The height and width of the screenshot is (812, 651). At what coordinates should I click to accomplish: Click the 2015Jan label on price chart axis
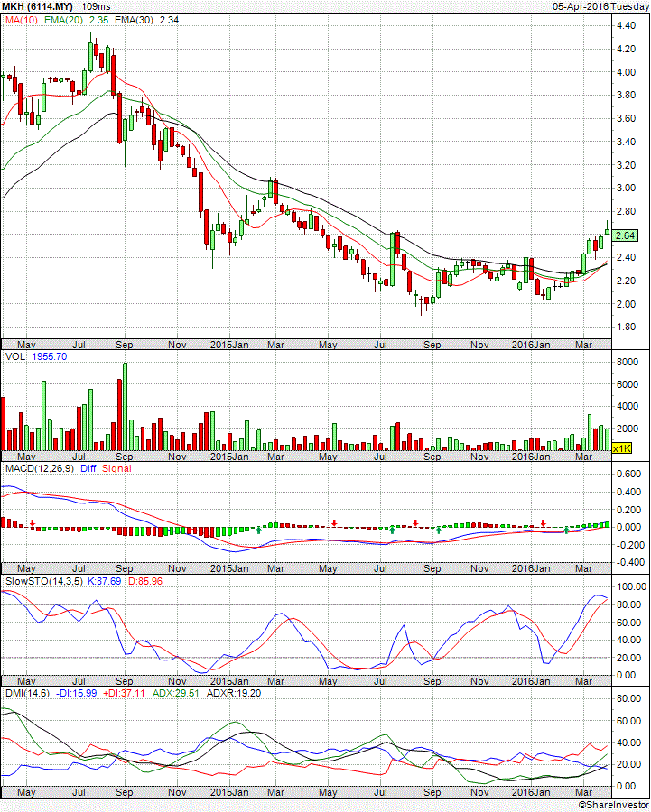click(229, 345)
